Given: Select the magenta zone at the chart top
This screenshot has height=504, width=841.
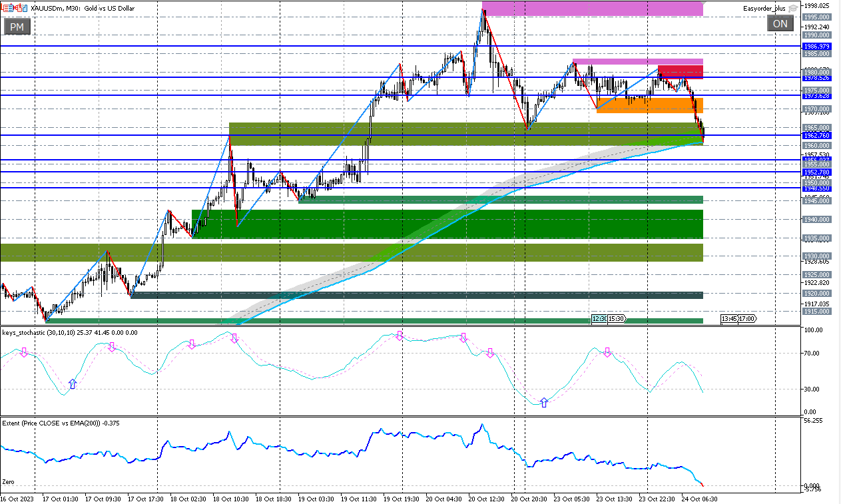Looking at the screenshot, I should [x=593, y=8].
